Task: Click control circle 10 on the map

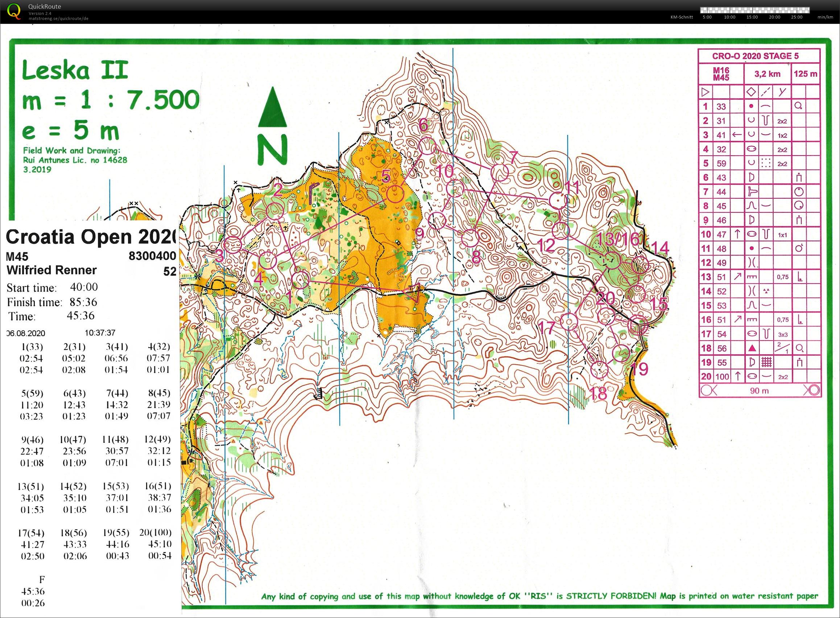Action: [x=456, y=189]
